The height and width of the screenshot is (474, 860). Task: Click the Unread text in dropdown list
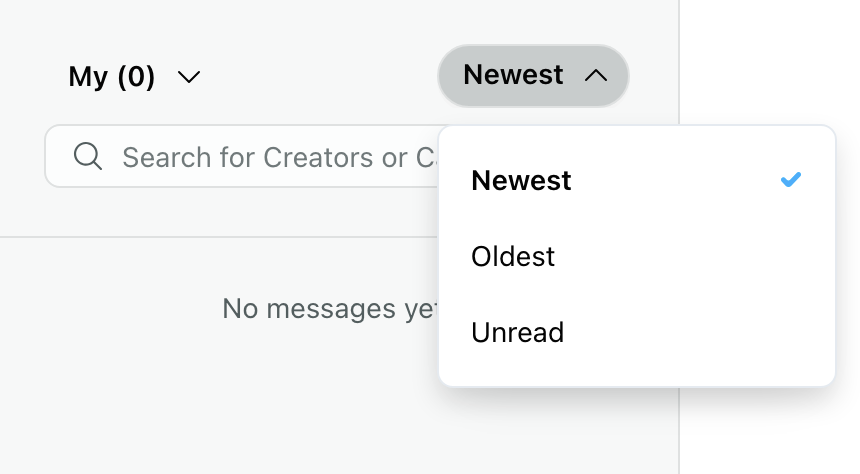tap(517, 332)
